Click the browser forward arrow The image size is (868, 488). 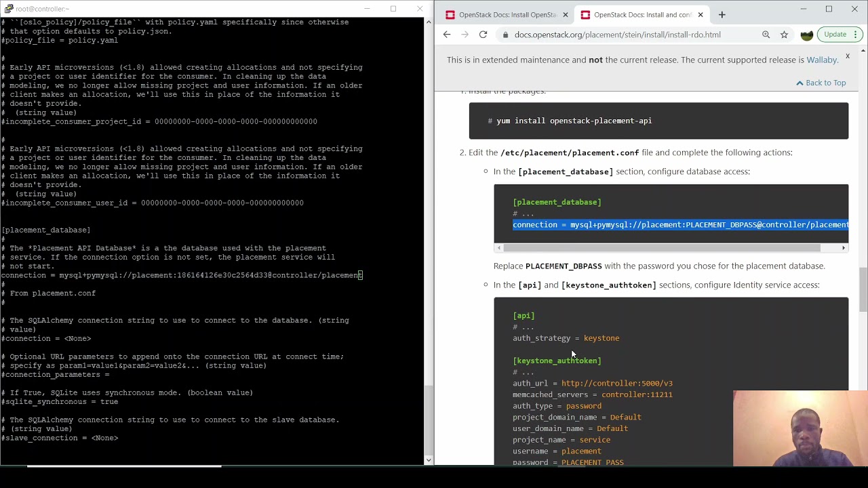465,35
